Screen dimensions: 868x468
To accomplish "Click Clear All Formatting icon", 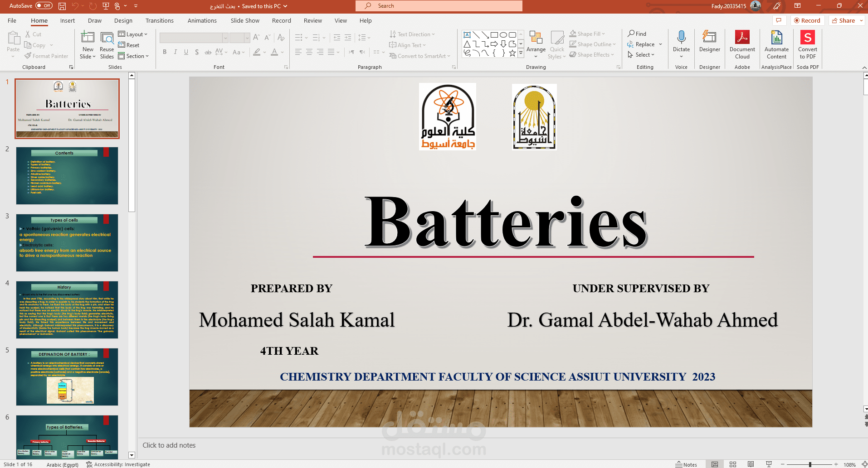I will point(281,38).
